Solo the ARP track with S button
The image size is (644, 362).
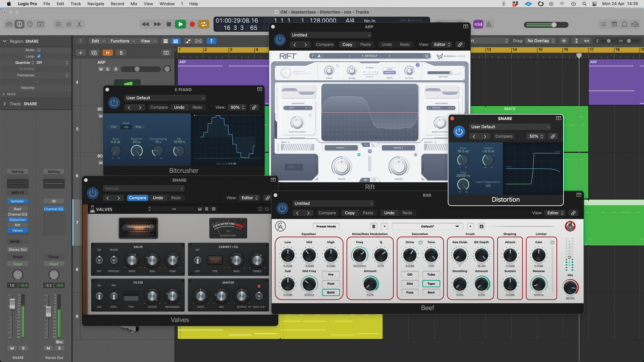pos(108,69)
